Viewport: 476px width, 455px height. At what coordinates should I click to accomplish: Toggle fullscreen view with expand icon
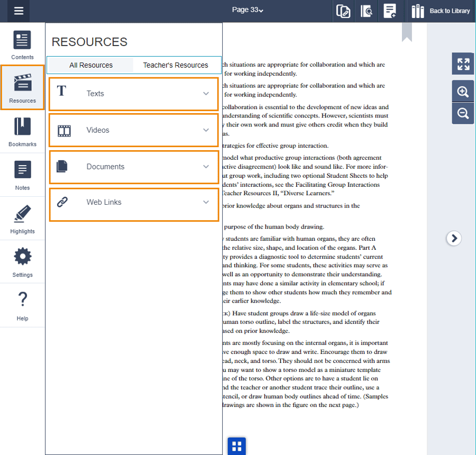point(463,64)
